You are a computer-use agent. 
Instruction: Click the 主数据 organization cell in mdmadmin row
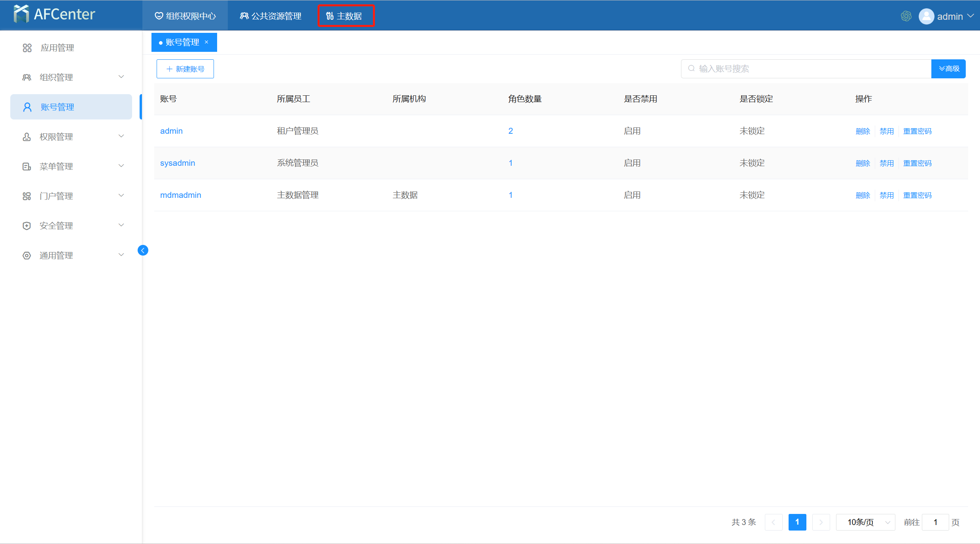405,195
